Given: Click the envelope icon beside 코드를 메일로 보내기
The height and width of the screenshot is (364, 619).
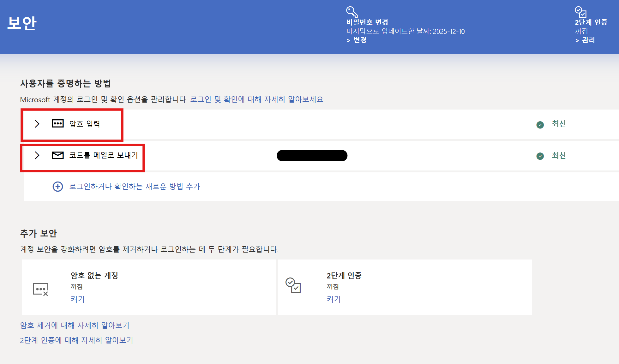Looking at the screenshot, I should 58,155.
